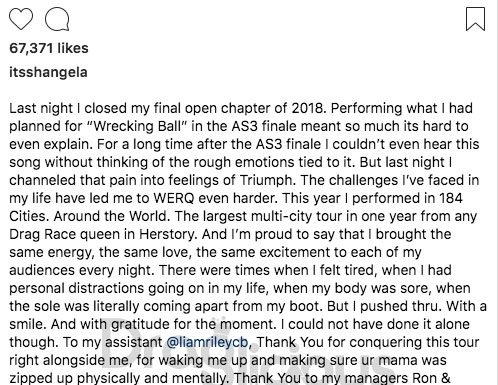Save the post using the bookmark icon

(x=475, y=19)
